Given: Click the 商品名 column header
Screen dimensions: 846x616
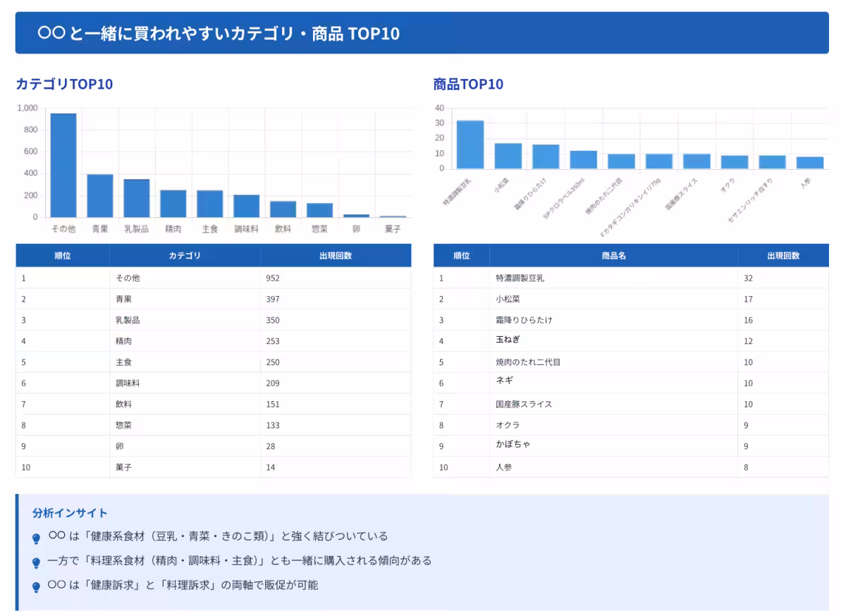Looking at the screenshot, I should coord(613,256).
